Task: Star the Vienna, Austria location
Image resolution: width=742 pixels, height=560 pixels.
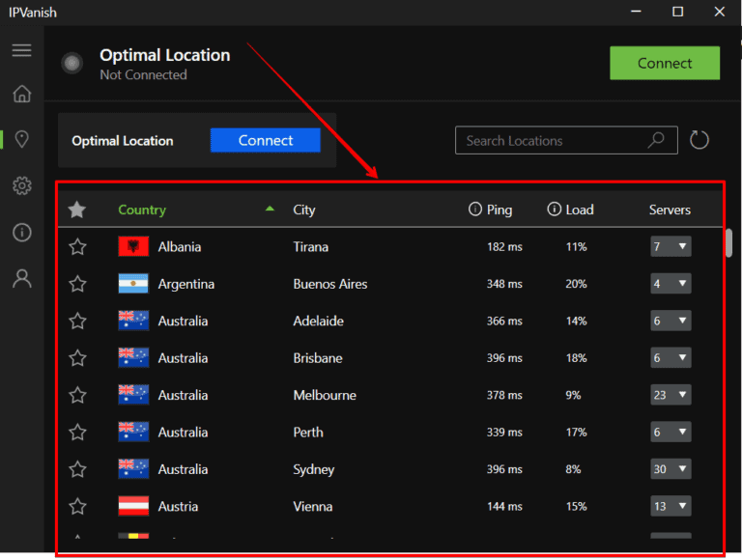Action: click(x=77, y=506)
